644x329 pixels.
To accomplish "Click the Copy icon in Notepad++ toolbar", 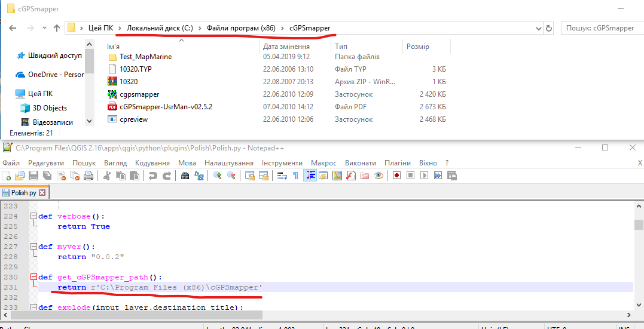I will 120,176.
